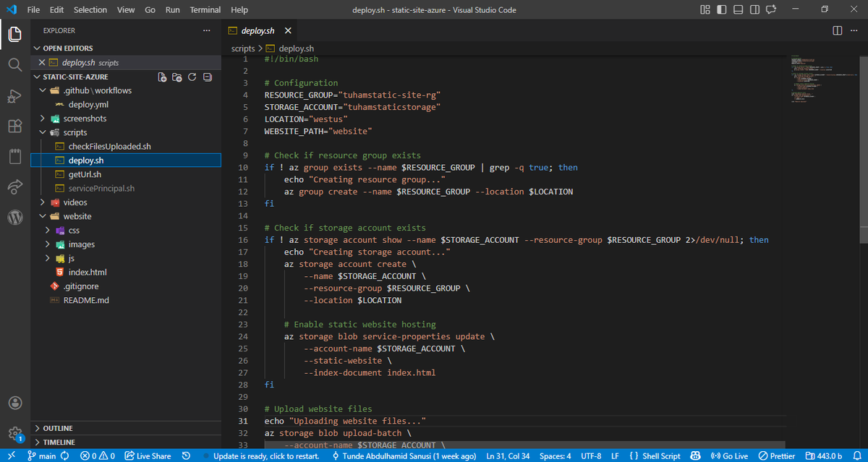This screenshot has width=868, height=462.
Task: Open Explorer views and more actions menu
Action: (207, 30)
